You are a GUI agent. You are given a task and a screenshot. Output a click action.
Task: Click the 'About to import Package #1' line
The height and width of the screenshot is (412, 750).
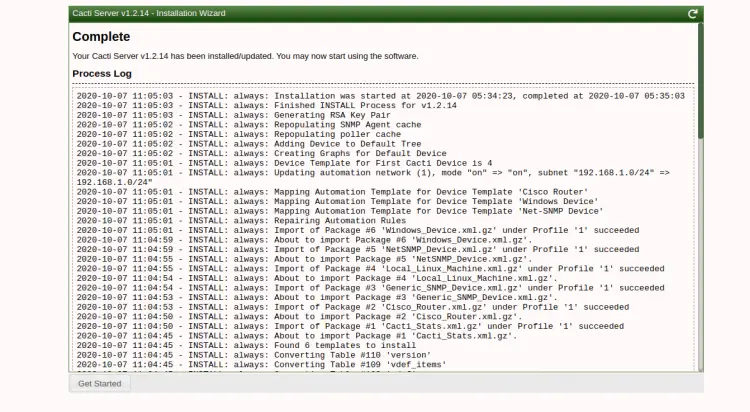tap(297, 335)
